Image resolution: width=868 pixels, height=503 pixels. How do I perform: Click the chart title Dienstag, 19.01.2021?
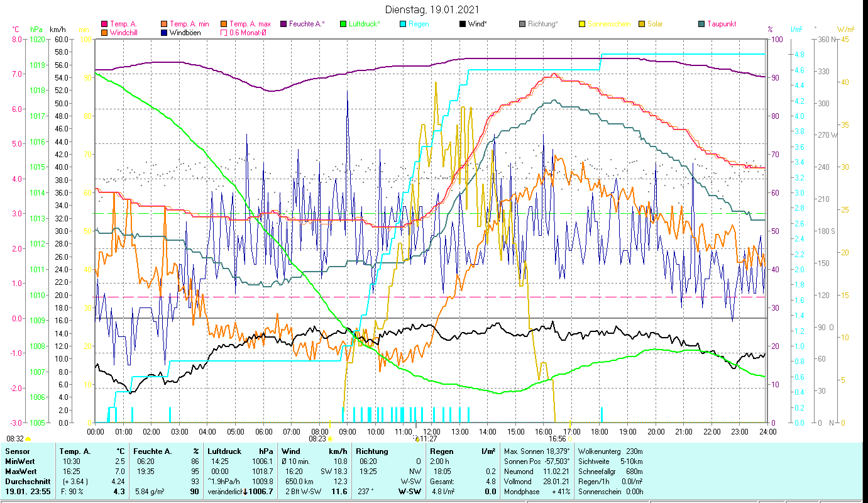(x=432, y=10)
